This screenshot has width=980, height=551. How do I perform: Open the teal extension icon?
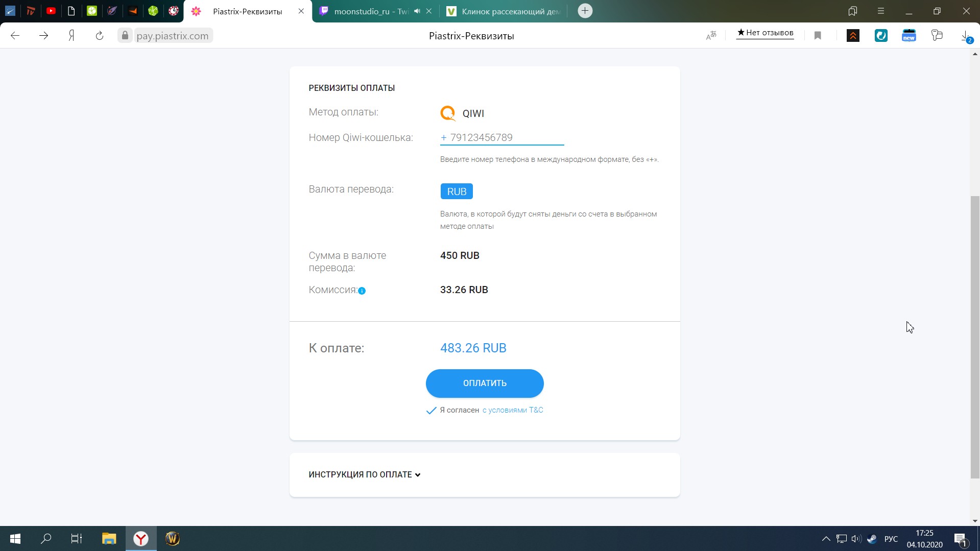pyautogui.click(x=881, y=36)
